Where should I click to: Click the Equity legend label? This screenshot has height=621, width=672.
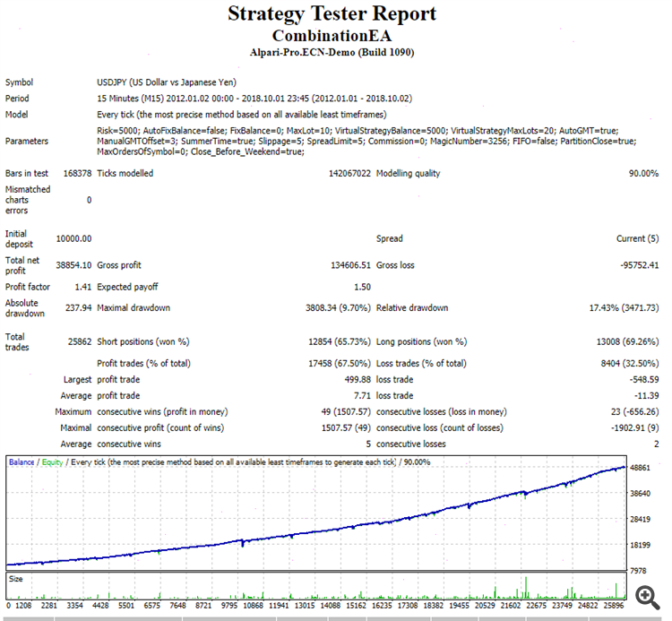tap(52, 462)
